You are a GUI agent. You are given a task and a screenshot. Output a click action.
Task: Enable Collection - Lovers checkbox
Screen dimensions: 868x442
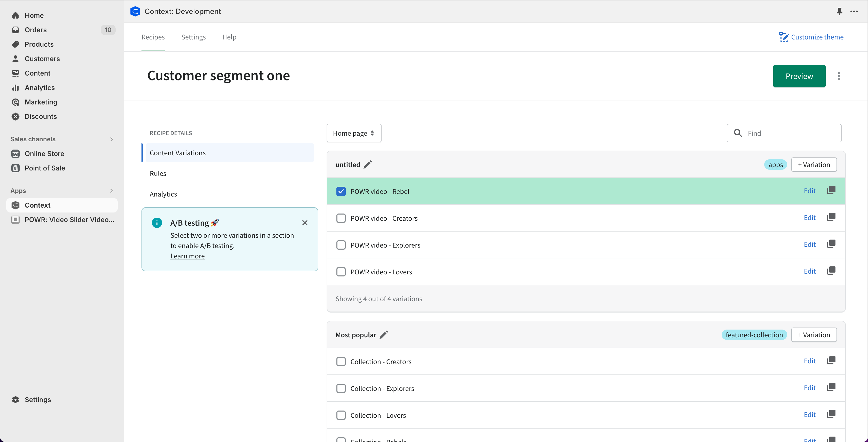[x=341, y=415]
